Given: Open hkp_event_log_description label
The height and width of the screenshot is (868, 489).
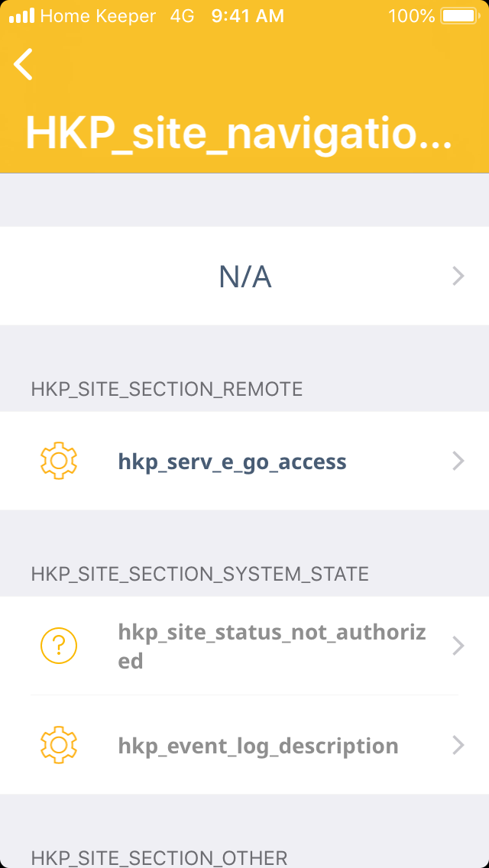Looking at the screenshot, I should [x=258, y=746].
